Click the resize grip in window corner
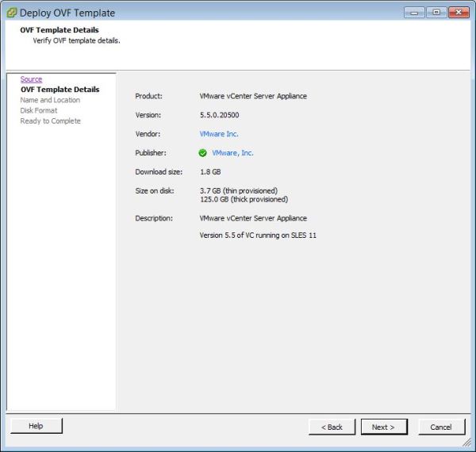This screenshot has height=452, width=476. click(469, 445)
